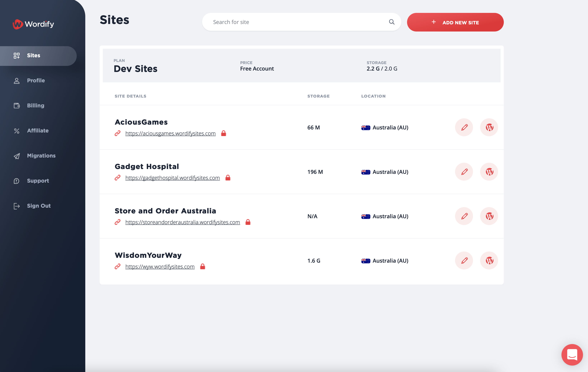Click the Support question icon

tap(17, 181)
